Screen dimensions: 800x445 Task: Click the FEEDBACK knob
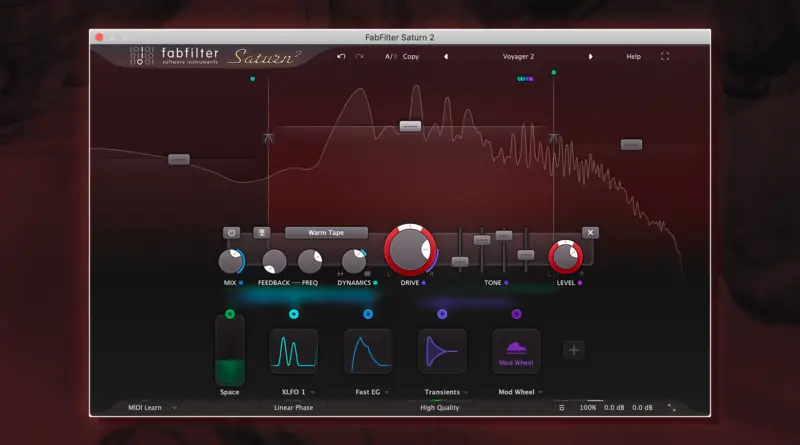point(274,262)
